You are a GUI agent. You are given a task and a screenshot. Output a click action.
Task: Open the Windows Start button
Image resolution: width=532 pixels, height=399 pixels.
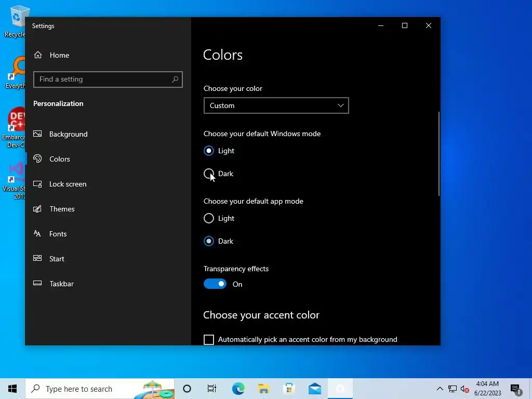coord(12,389)
